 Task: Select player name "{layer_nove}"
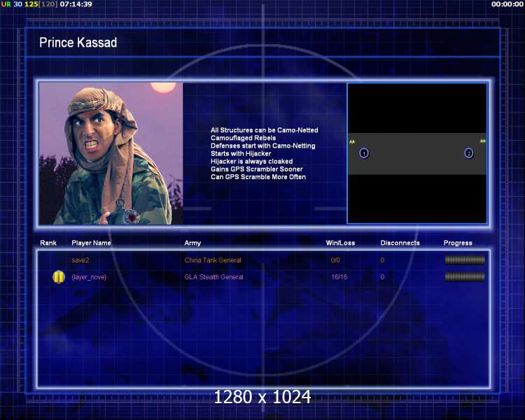[89, 277]
